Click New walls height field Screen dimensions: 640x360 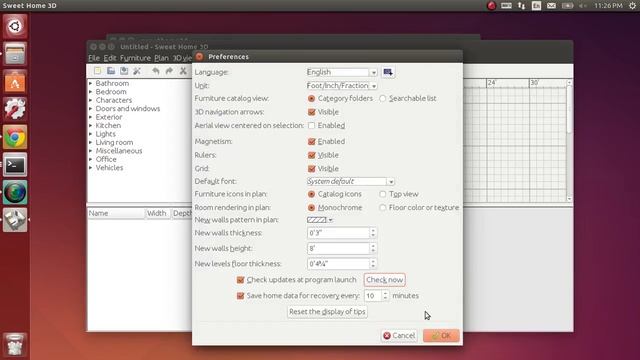coord(338,249)
